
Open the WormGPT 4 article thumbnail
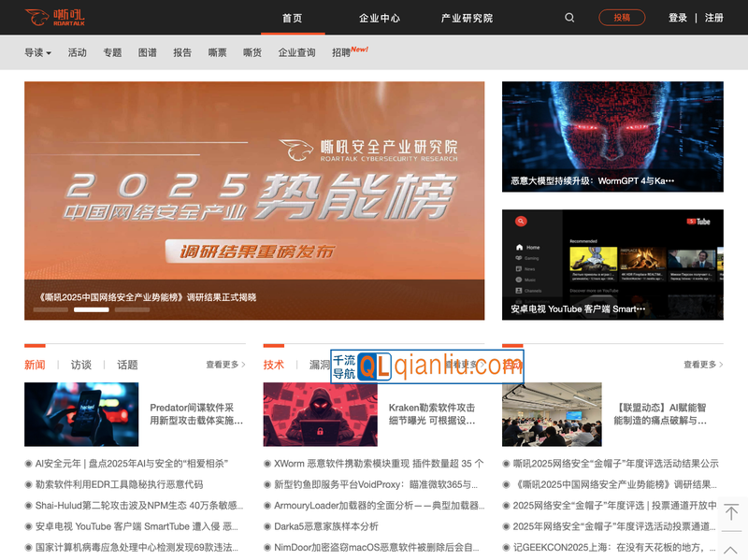coord(612,136)
